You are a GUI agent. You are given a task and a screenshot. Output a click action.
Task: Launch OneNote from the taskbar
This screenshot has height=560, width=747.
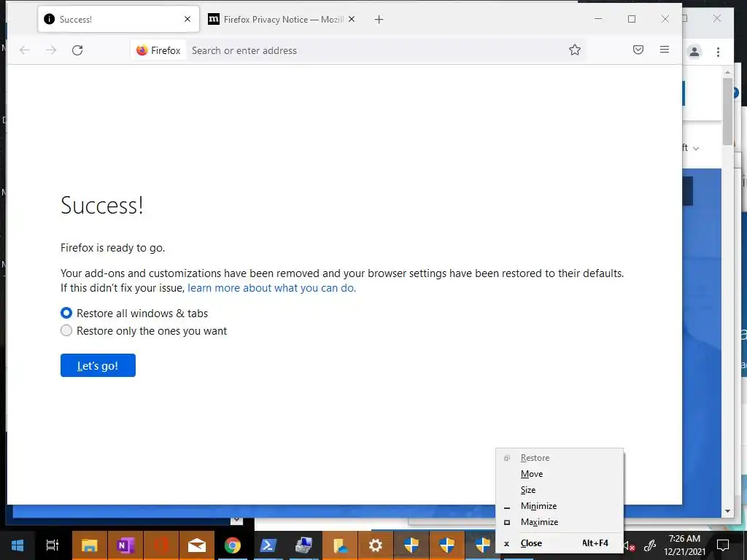point(125,545)
